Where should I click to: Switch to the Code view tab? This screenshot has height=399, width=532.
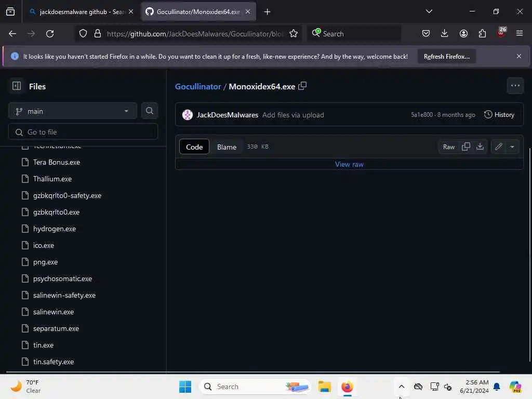(194, 147)
